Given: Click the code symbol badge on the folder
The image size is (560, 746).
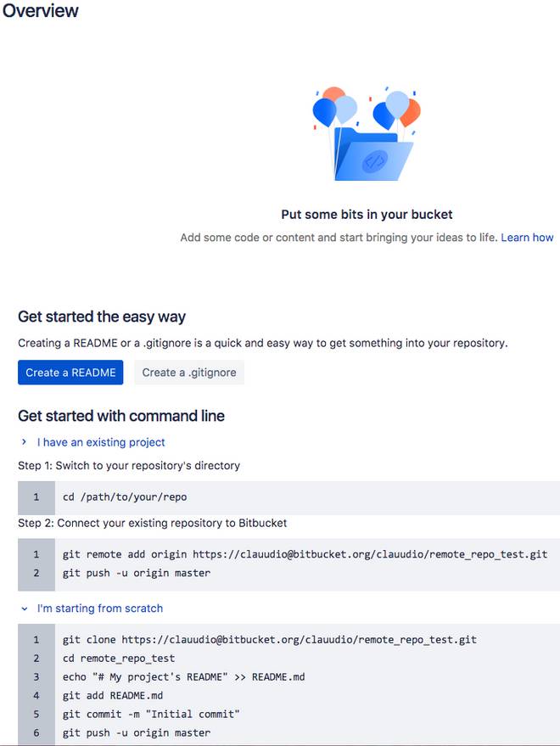Looking at the screenshot, I should click(x=374, y=161).
